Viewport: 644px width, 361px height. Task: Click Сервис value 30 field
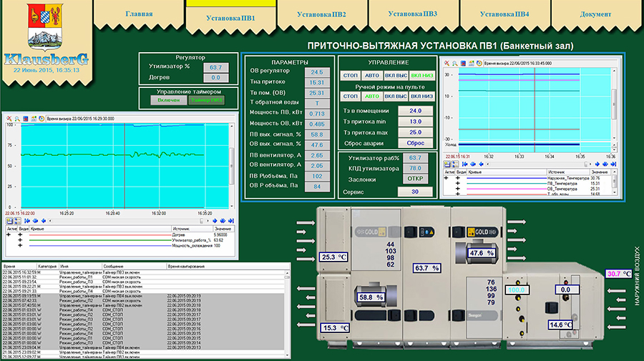point(415,192)
